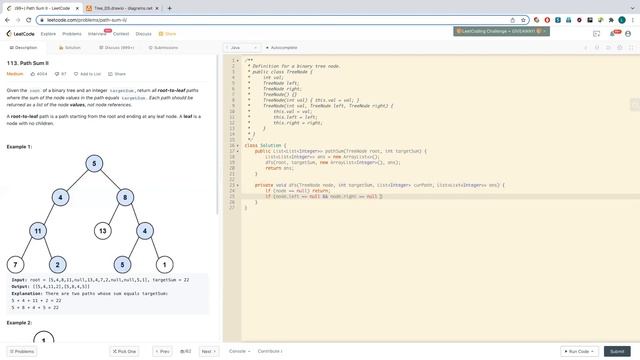Bookmark this page with star icon
This screenshot has width=640, height=360.
523,20
